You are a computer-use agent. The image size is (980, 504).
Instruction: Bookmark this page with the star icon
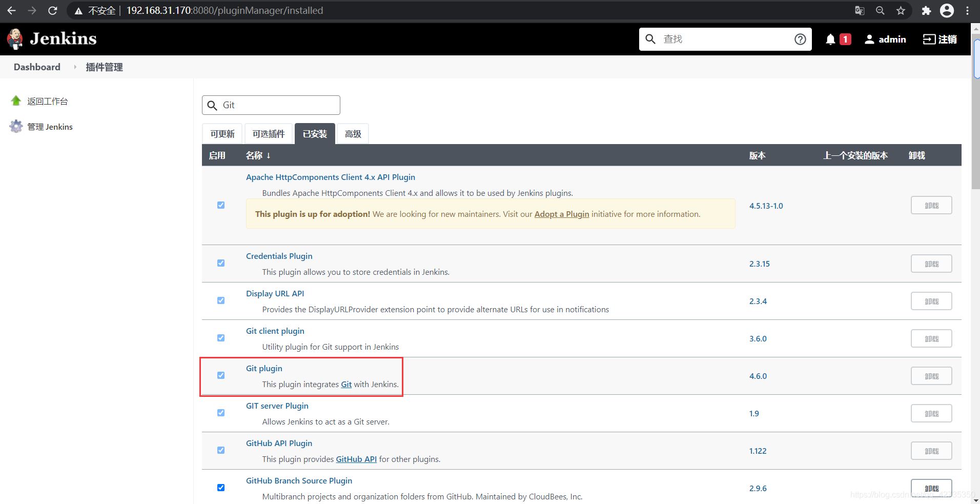901,10
